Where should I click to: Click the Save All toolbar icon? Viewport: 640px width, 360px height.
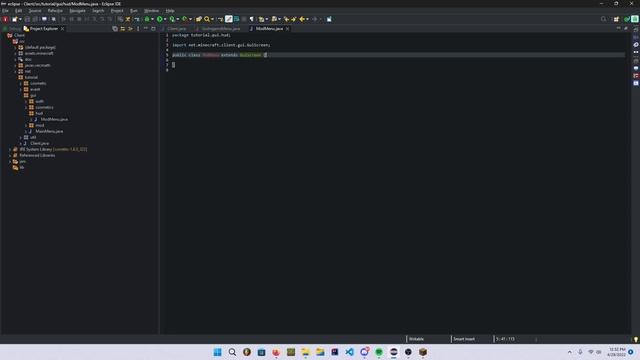[x=35, y=19]
